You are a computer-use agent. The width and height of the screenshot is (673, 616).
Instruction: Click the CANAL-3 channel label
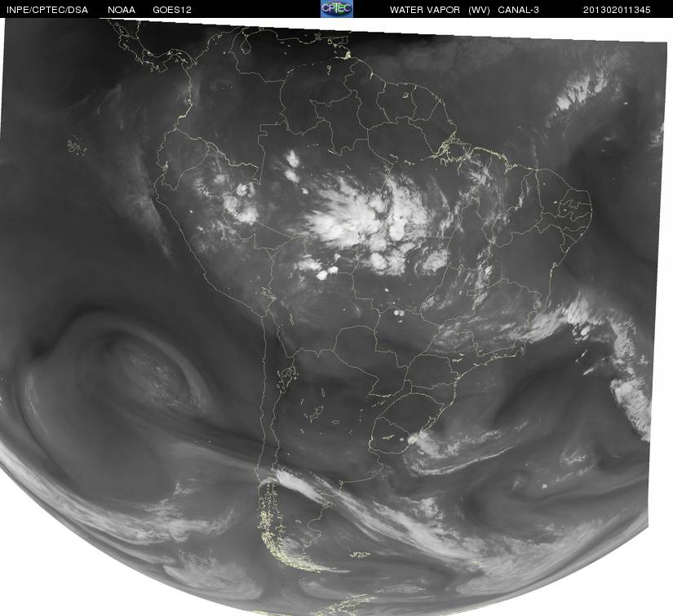[519, 10]
